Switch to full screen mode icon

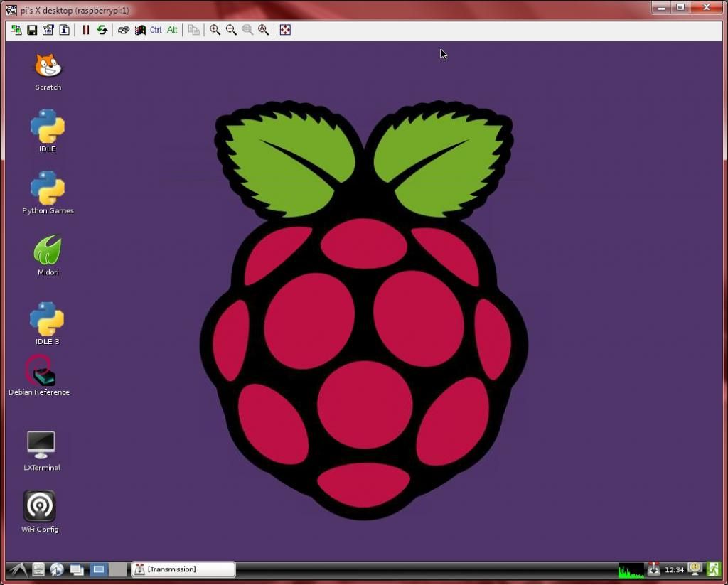pos(285,30)
